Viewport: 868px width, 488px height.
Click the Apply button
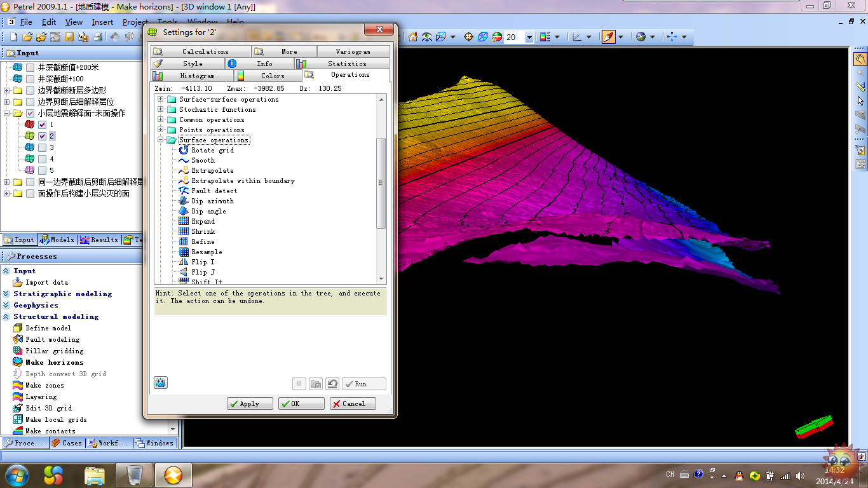tap(250, 403)
